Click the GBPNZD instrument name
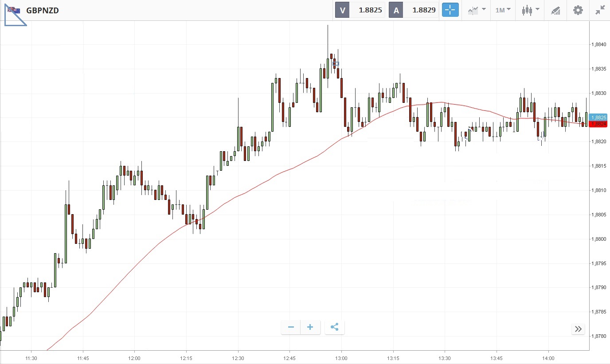The width and height of the screenshot is (610, 364). coord(43,10)
